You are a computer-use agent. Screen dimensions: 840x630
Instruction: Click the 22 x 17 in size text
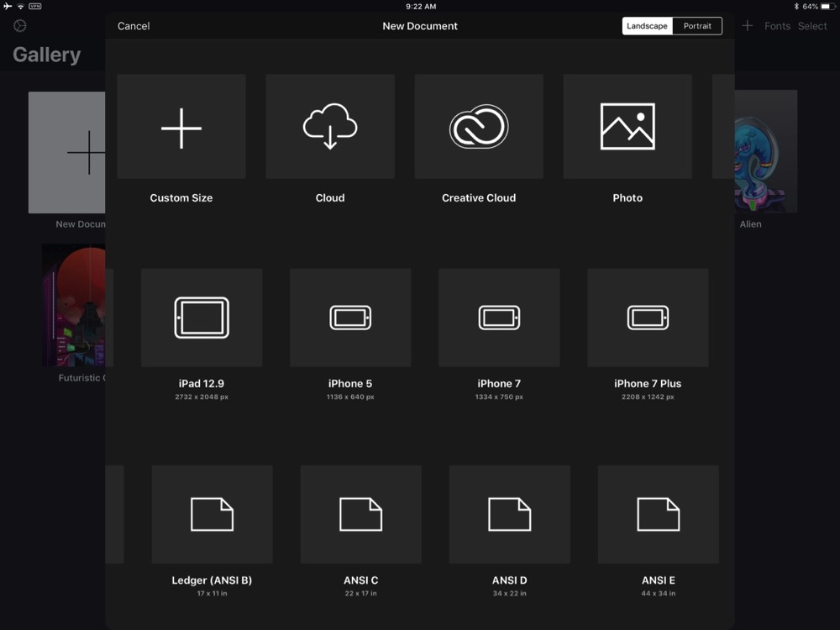361,594
